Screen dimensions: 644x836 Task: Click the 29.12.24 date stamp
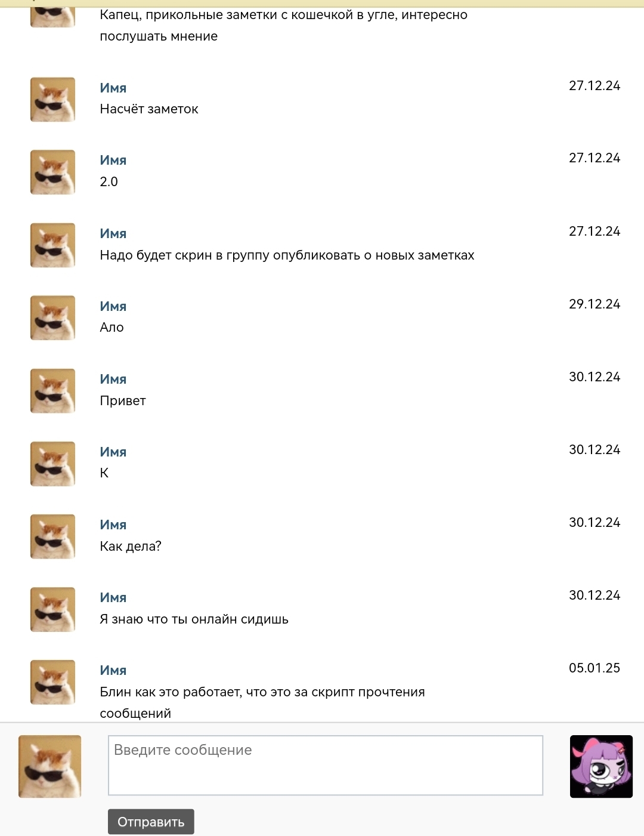coord(594,304)
